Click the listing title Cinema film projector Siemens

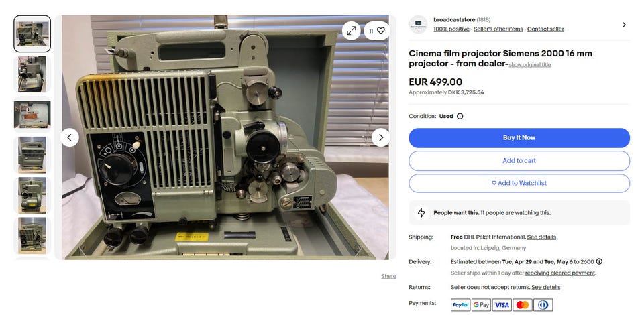(500, 58)
